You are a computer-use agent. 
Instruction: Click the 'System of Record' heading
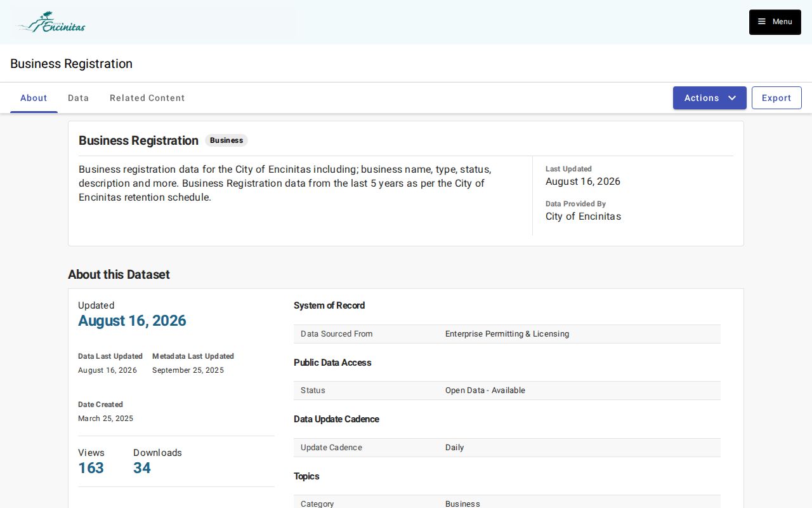329,305
